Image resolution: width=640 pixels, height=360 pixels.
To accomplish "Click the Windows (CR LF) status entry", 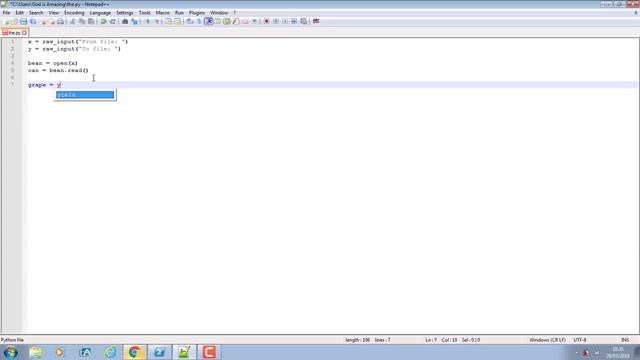I will click(x=547, y=340).
